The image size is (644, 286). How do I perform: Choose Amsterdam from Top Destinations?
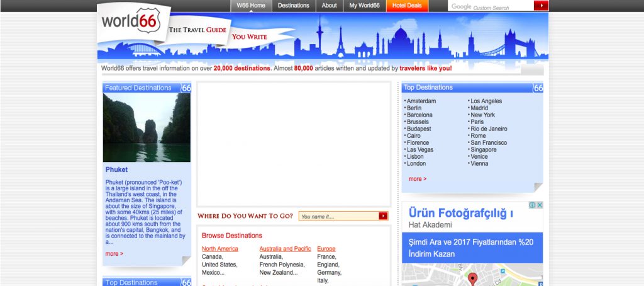(421, 101)
